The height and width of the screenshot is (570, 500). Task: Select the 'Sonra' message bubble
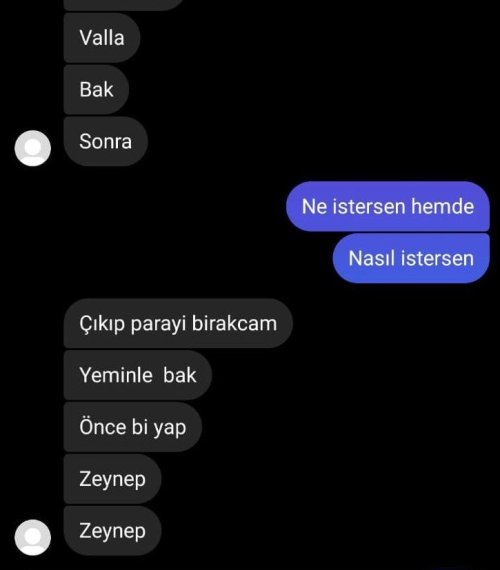(106, 141)
